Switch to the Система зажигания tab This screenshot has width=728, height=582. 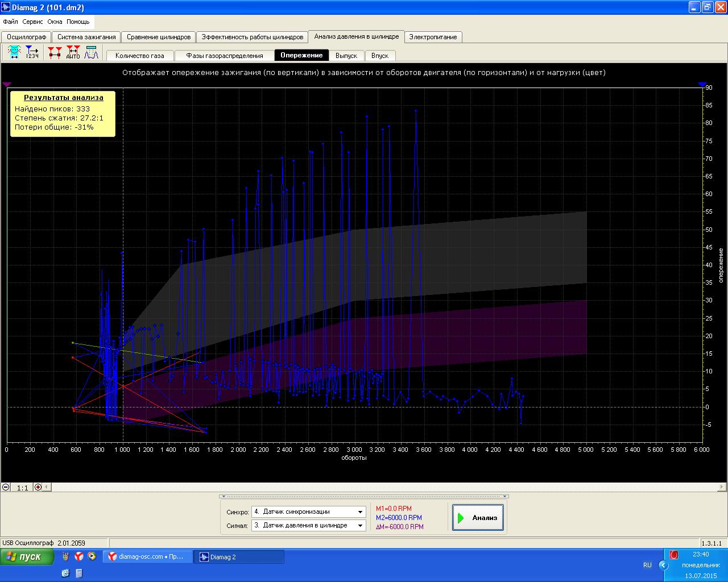(86, 37)
